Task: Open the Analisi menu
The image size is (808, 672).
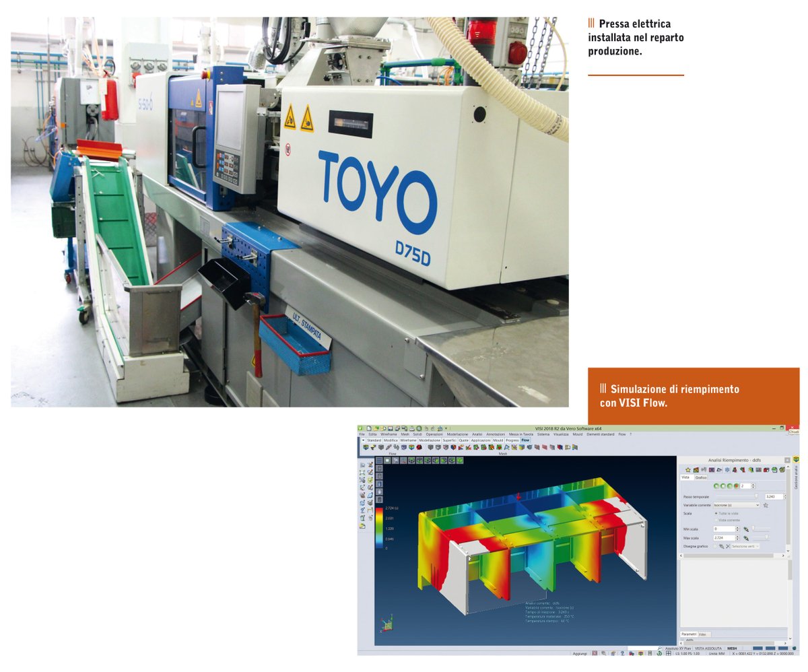Action: pyautogui.click(x=477, y=434)
